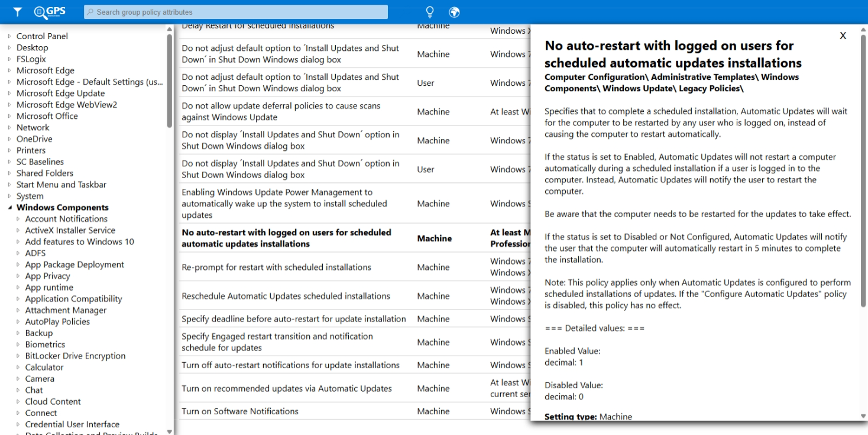Click the GPS search logo

click(50, 12)
